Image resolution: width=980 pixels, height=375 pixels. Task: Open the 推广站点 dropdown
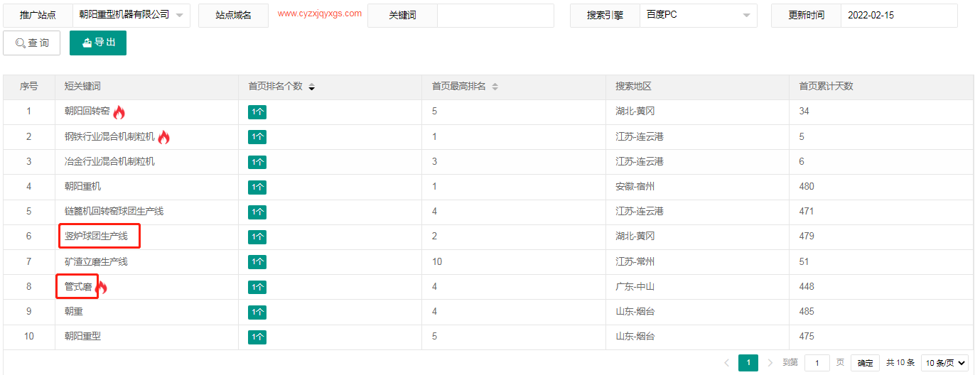click(x=131, y=15)
